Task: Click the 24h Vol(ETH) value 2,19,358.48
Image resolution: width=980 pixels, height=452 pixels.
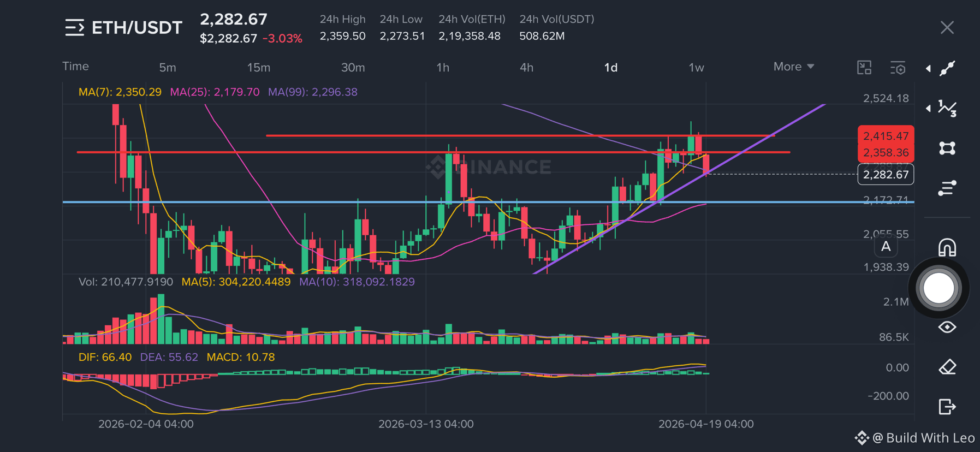Action: point(470,36)
